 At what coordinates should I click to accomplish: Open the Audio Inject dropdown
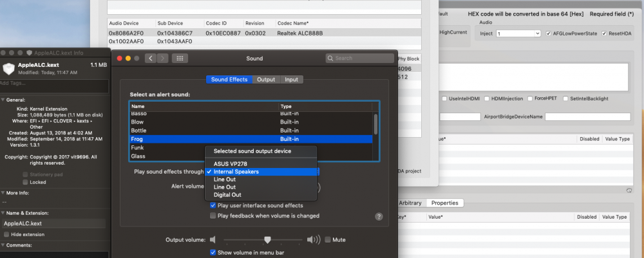[518, 33]
